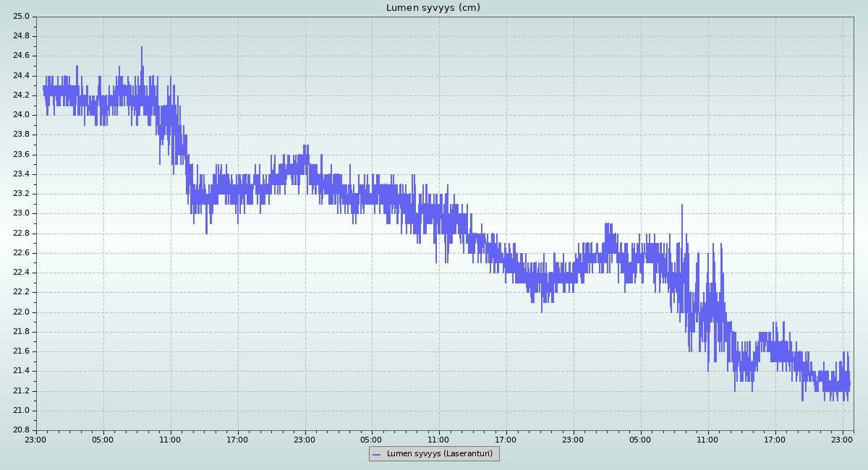Click the highest data spike near 24.7 cm
Viewport: 868px width, 470px height.
pyautogui.click(x=142, y=48)
